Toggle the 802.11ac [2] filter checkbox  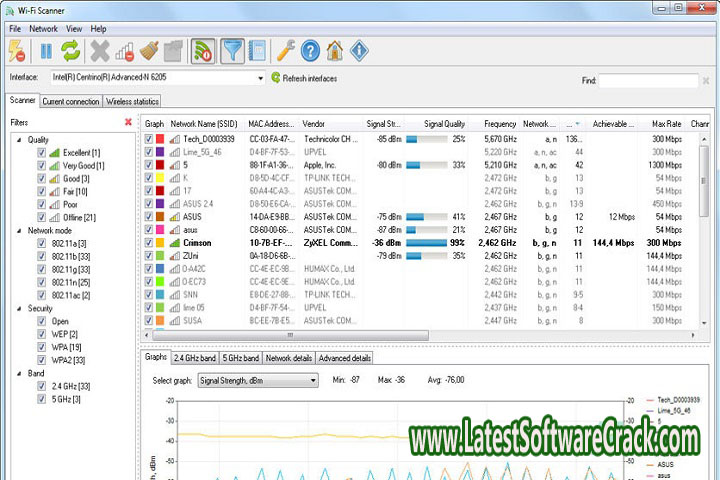pyautogui.click(x=41, y=295)
